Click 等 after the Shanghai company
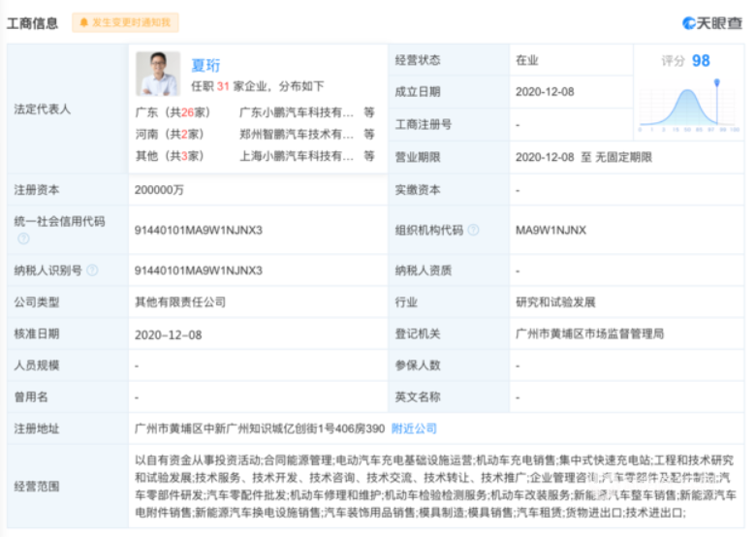Image resolution: width=756 pixels, height=537 pixels. (369, 156)
